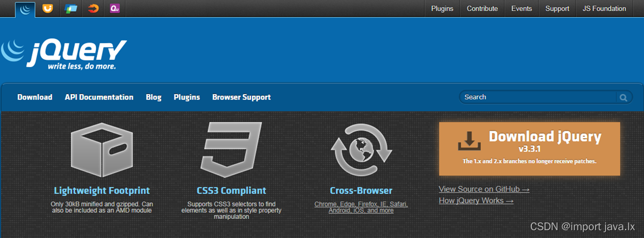
Task: Click the 'Only 30kB minified and gzipped' text
Action: pyautogui.click(x=101, y=207)
